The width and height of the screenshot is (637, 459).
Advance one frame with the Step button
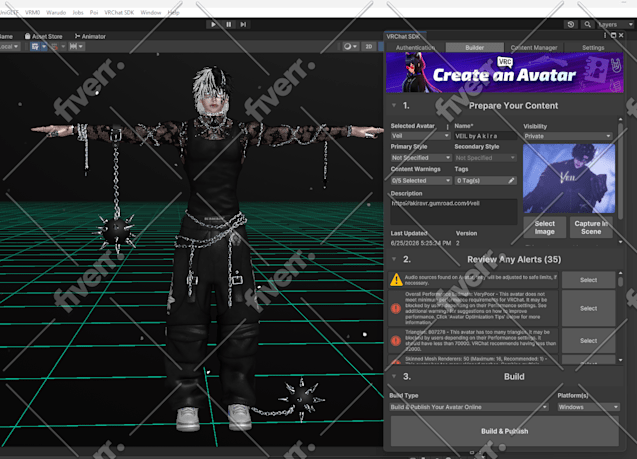pos(243,24)
